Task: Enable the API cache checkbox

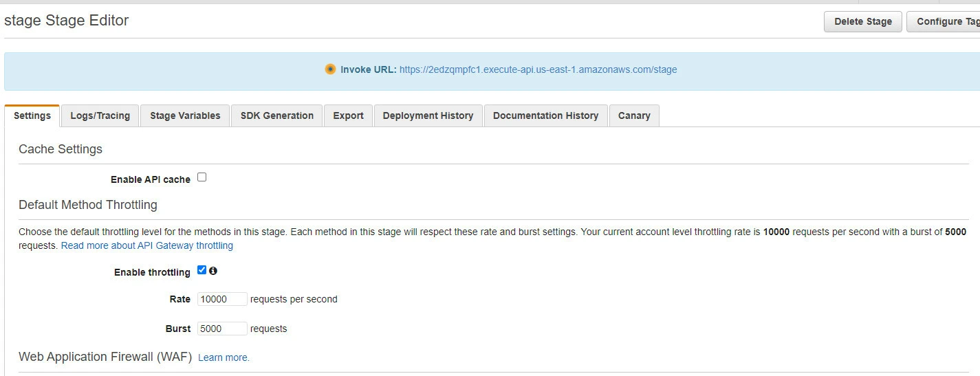Action: 202,177
